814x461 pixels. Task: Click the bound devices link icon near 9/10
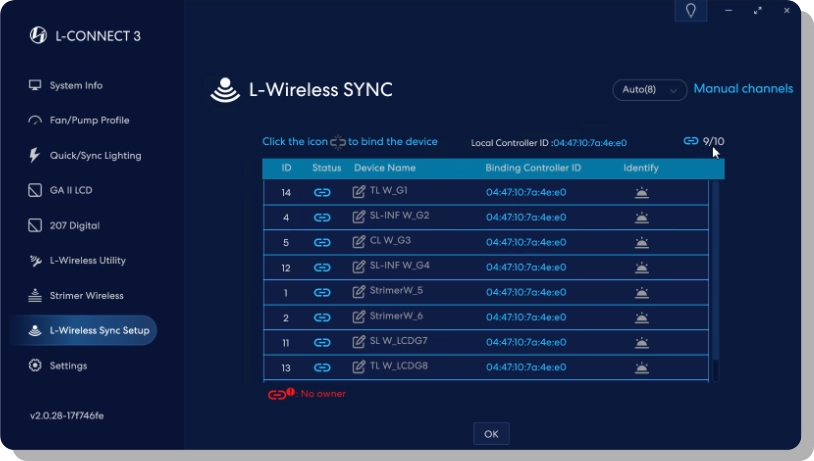click(690, 141)
